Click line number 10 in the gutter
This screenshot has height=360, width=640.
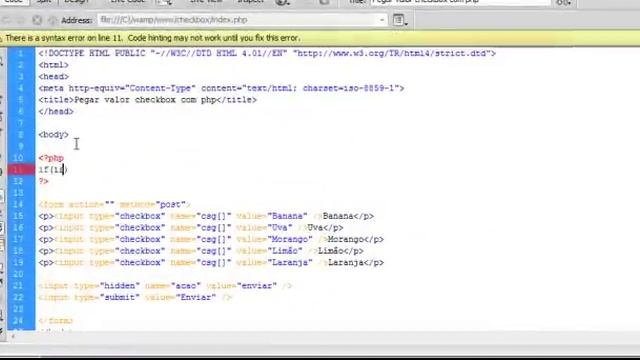click(18, 158)
